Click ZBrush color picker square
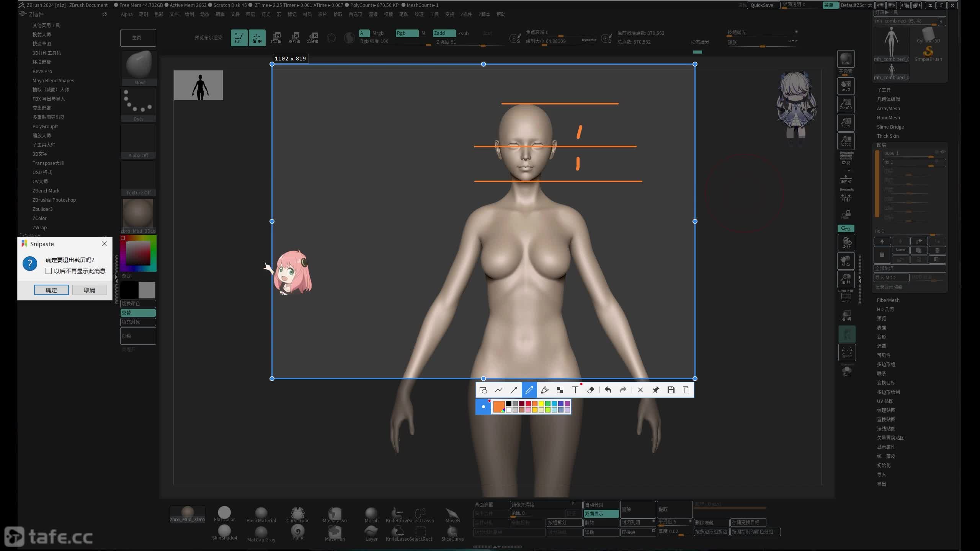 pyautogui.click(x=138, y=253)
